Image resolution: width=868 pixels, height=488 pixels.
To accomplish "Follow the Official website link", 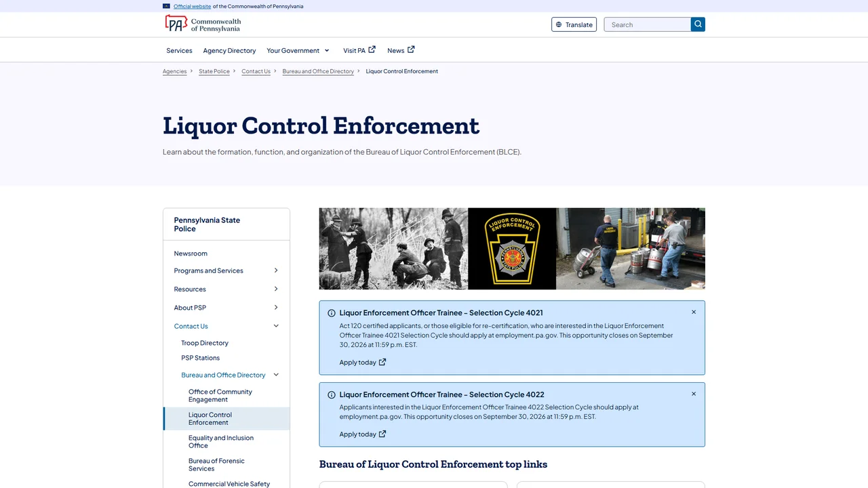I will coord(192,6).
